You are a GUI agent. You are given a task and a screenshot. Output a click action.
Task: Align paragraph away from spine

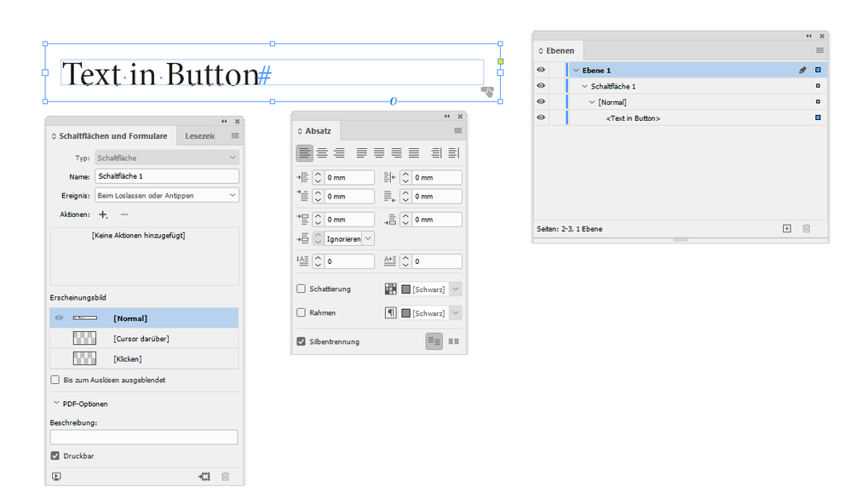click(454, 153)
